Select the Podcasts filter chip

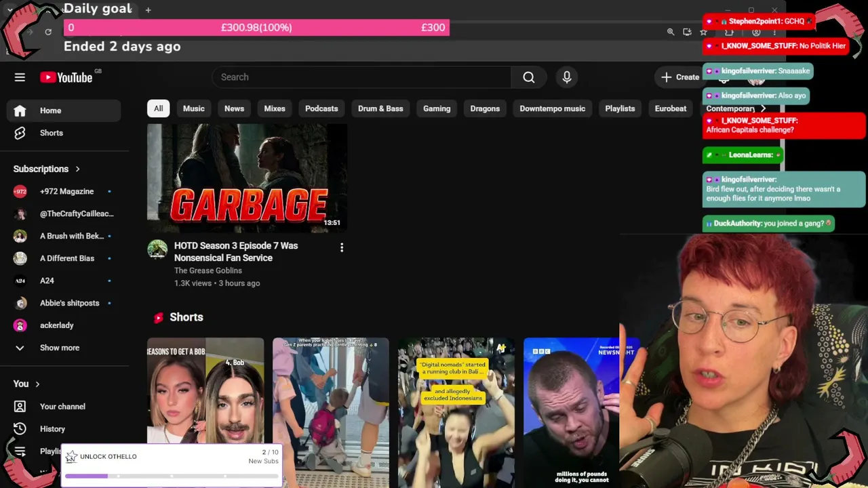[321, 108]
